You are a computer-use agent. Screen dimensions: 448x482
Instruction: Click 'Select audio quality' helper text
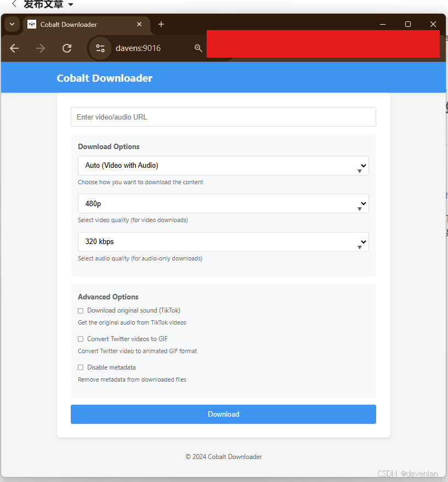(x=140, y=258)
